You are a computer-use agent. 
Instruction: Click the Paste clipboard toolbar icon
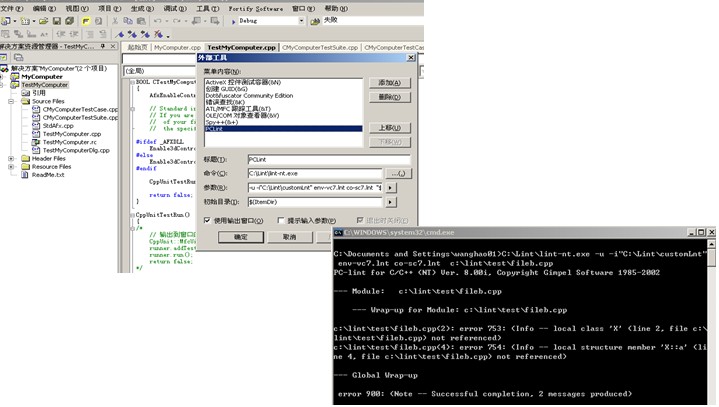click(x=141, y=21)
